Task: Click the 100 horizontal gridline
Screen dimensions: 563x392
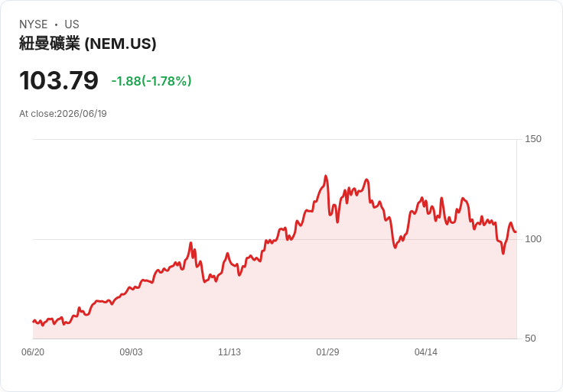Action: (275, 239)
